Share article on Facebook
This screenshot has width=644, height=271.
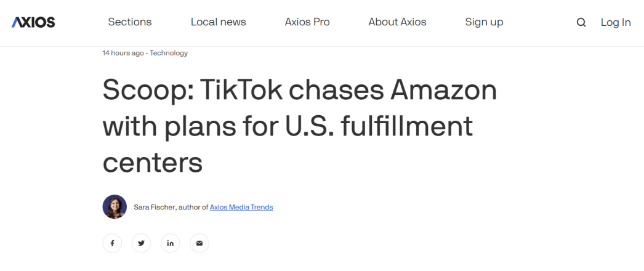pos(113,243)
